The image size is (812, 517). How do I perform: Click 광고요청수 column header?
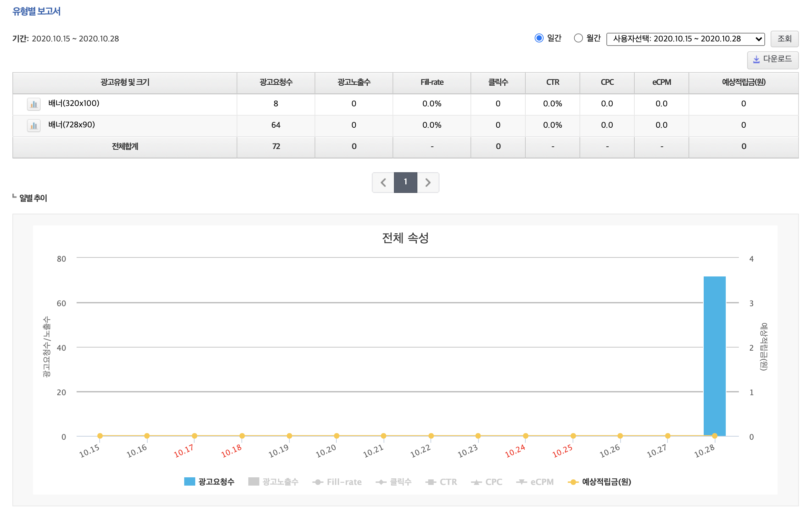(x=276, y=82)
